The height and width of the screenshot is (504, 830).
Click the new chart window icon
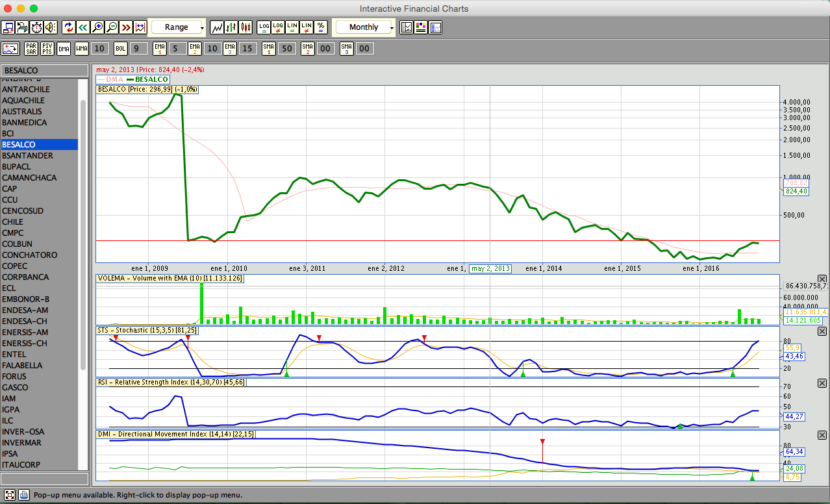pos(8,27)
